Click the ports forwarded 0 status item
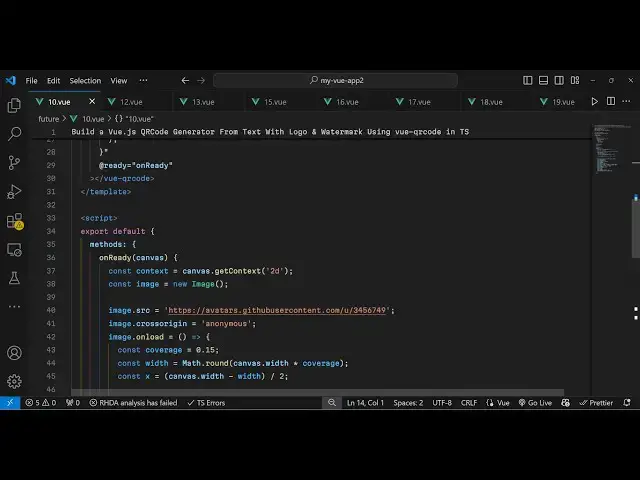Image resolution: width=640 pixels, height=480 pixels. (73, 403)
